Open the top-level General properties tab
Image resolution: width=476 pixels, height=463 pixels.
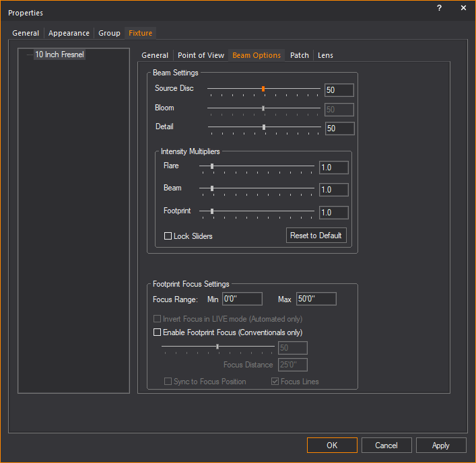click(x=26, y=33)
